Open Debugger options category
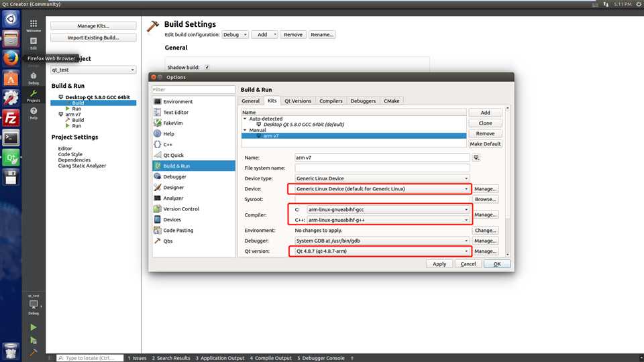 193,176
